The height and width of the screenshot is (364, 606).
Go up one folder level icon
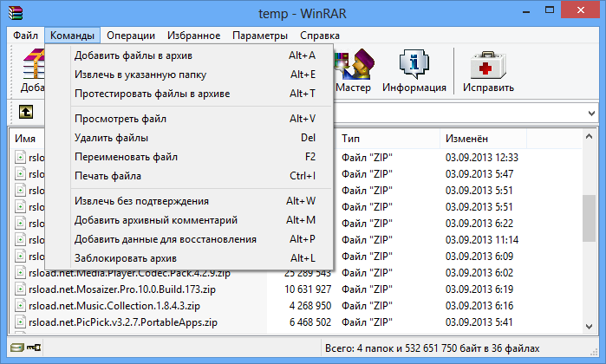pyautogui.click(x=26, y=112)
